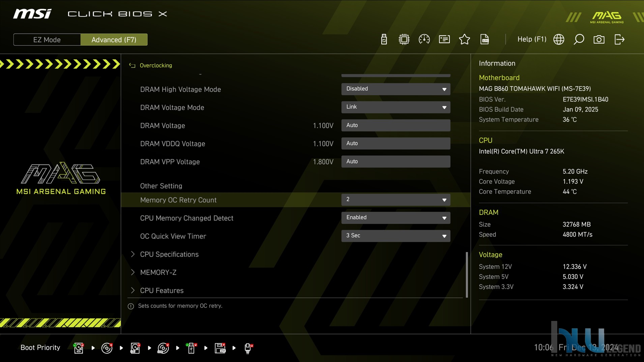The height and width of the screenshot is (362, 644).
Task: Click the DRAM VPP Voltage Auto field
Action: point(396,161)
